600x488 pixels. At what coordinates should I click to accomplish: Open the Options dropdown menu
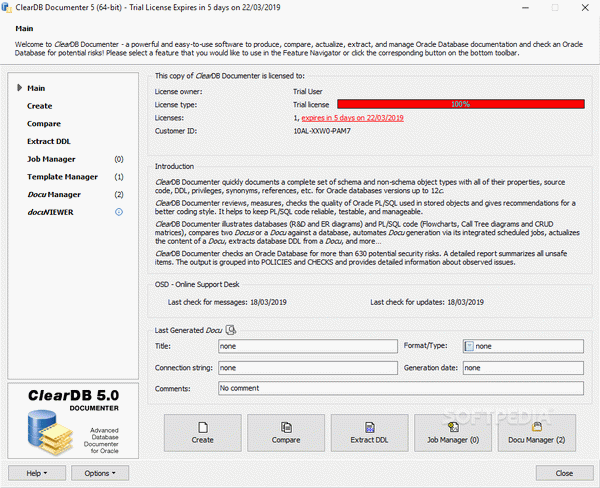click(100, 473)
